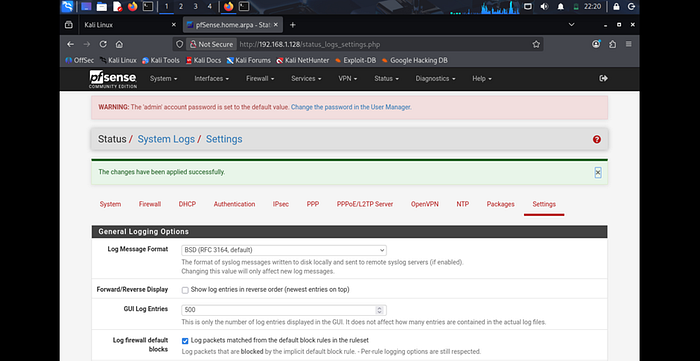This screenshot has width=700, height=361.
Task: Switch to workspace 3
Action: click(x=196, y=6)
